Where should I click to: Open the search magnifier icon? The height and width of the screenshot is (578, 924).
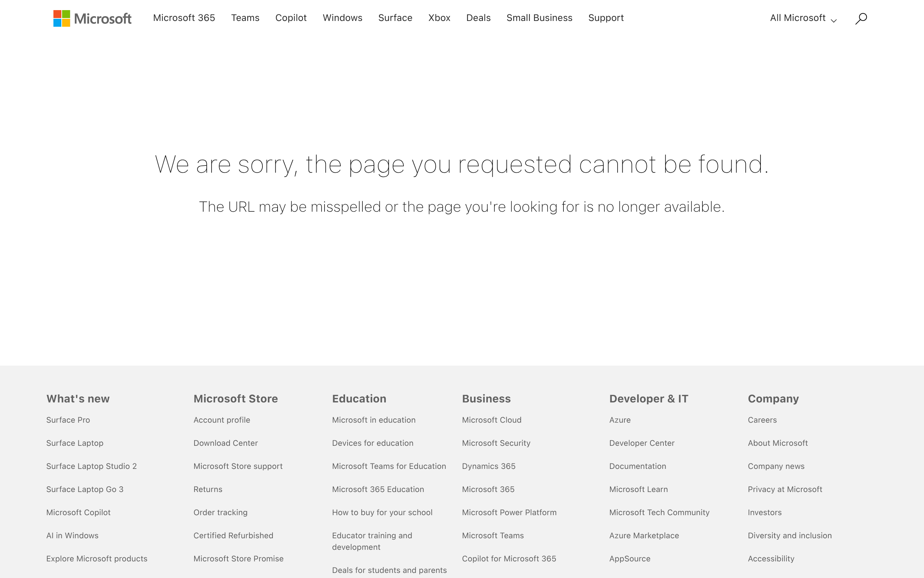point(861,18)
